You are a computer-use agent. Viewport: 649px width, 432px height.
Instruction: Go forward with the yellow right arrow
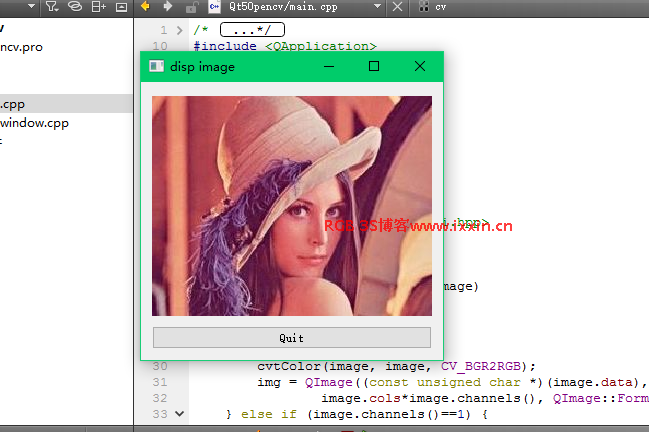pos(168,6)
